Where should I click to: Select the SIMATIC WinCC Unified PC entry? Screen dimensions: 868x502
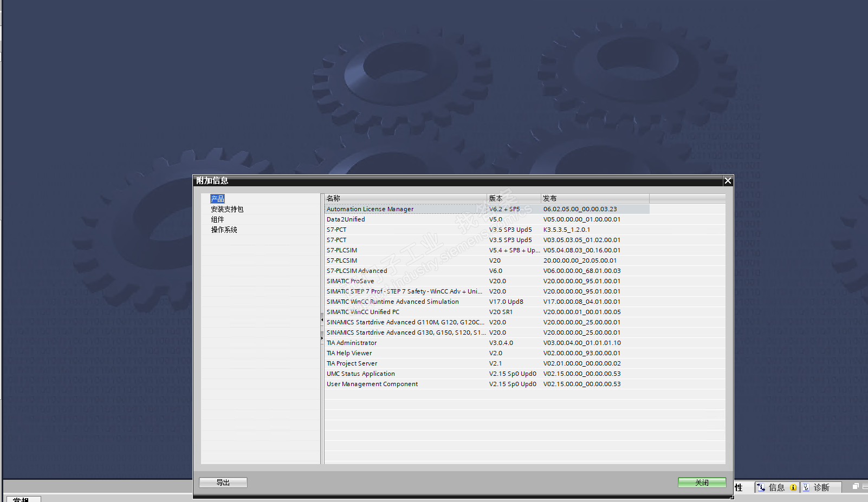(x=363, y=312)
